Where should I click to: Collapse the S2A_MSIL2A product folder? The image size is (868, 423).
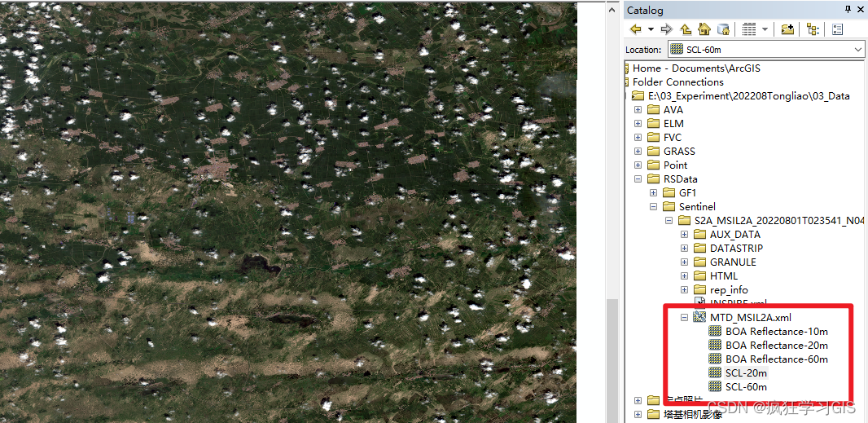click(669, 221)
